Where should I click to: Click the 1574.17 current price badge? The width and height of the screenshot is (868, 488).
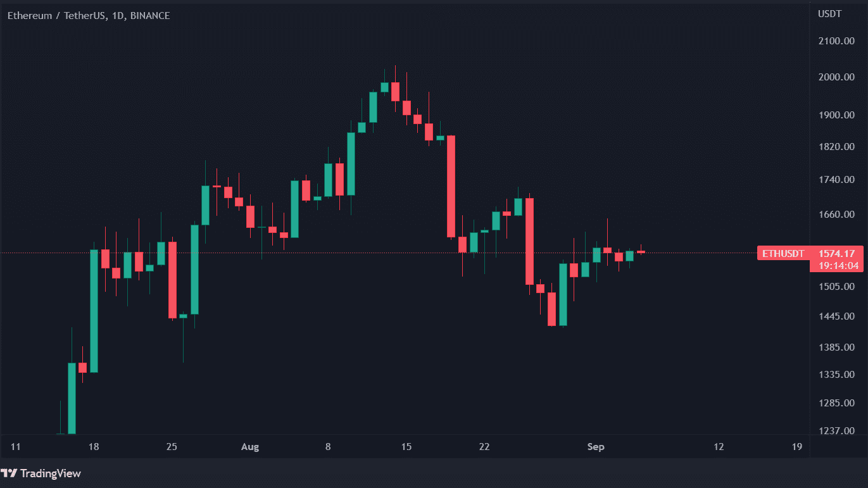pos(836,254)
